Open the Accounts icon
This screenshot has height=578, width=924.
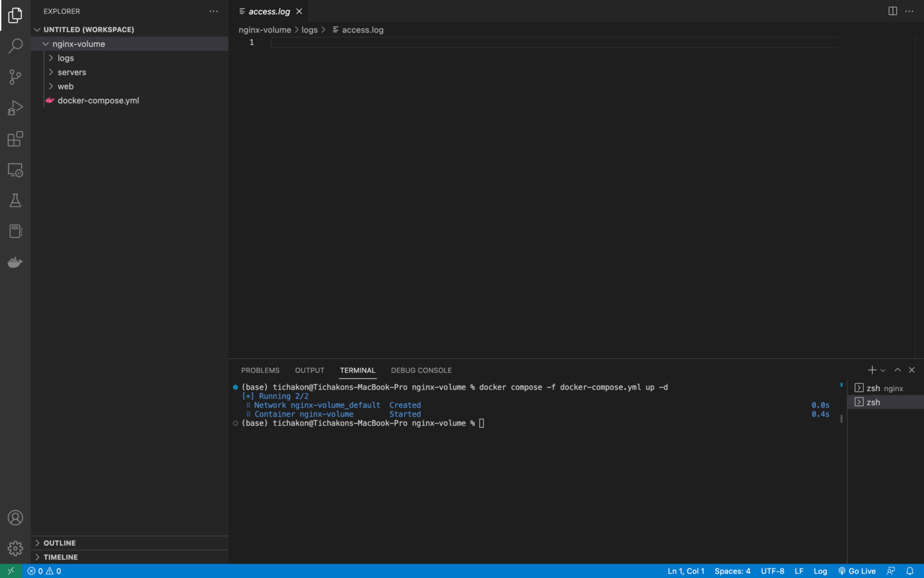click(15, 517)
